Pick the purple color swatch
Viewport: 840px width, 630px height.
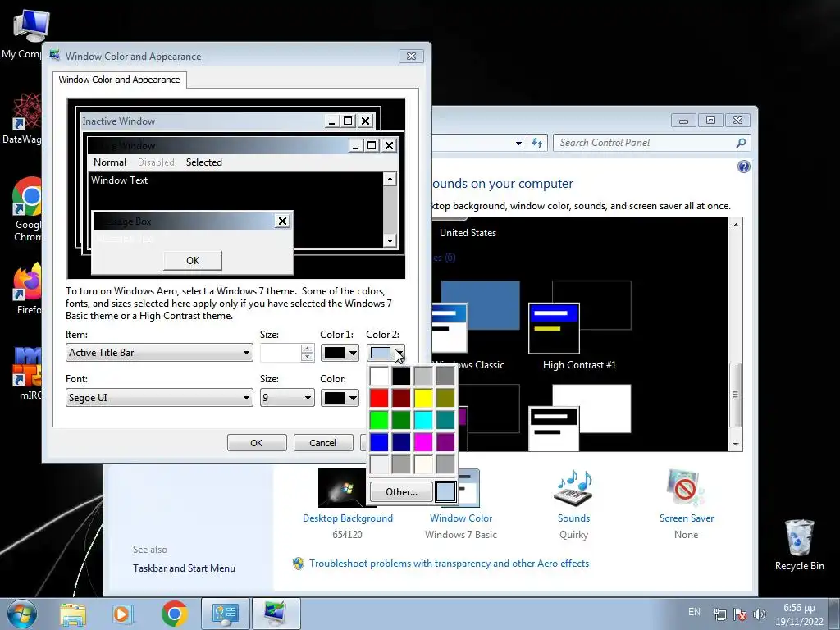click(445, 442)
